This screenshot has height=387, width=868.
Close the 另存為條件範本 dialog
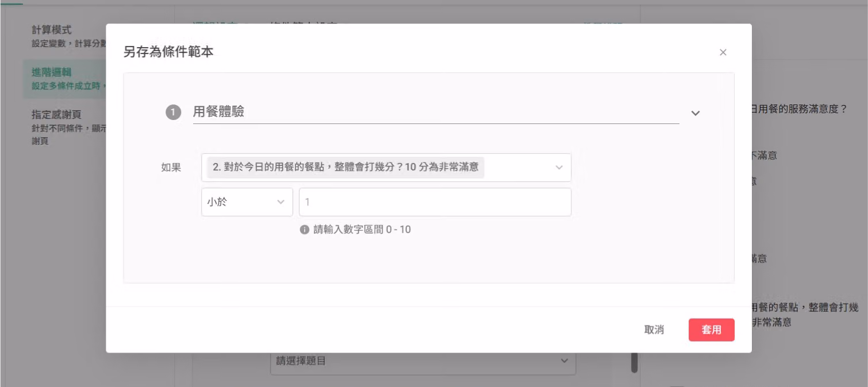[723, 52]
